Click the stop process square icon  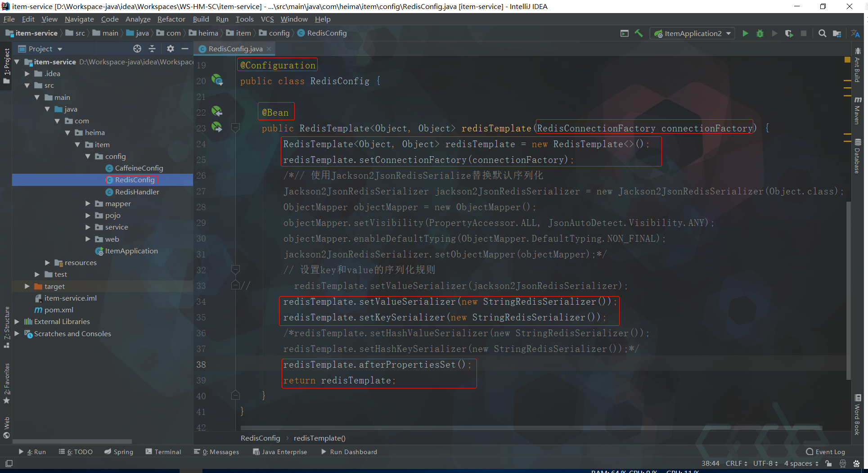pos(804,33)
